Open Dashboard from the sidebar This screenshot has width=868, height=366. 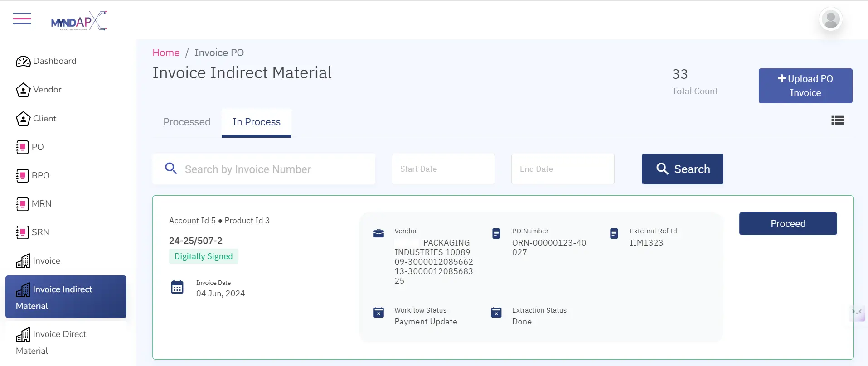(46, 61)
